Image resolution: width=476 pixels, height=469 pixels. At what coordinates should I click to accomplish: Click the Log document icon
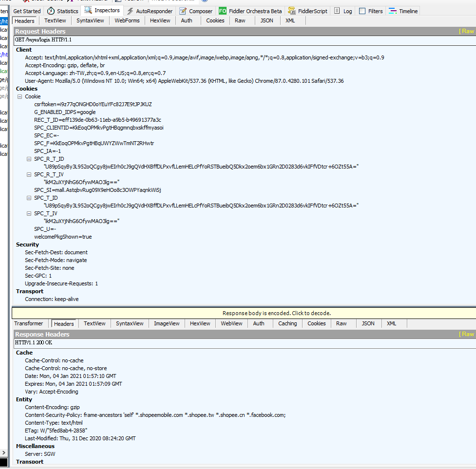[337, 11]
